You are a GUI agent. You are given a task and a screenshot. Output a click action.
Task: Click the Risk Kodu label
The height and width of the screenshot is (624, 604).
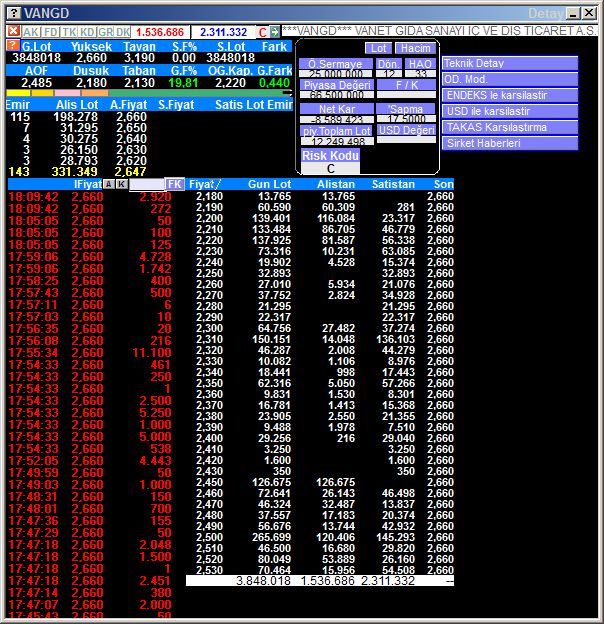pos(330,156)
